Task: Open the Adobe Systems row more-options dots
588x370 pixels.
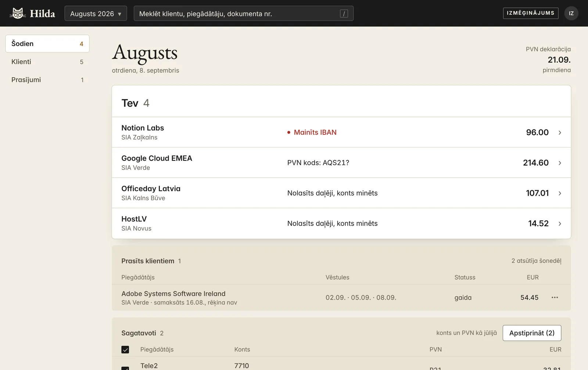Action: tap(555, 298)
